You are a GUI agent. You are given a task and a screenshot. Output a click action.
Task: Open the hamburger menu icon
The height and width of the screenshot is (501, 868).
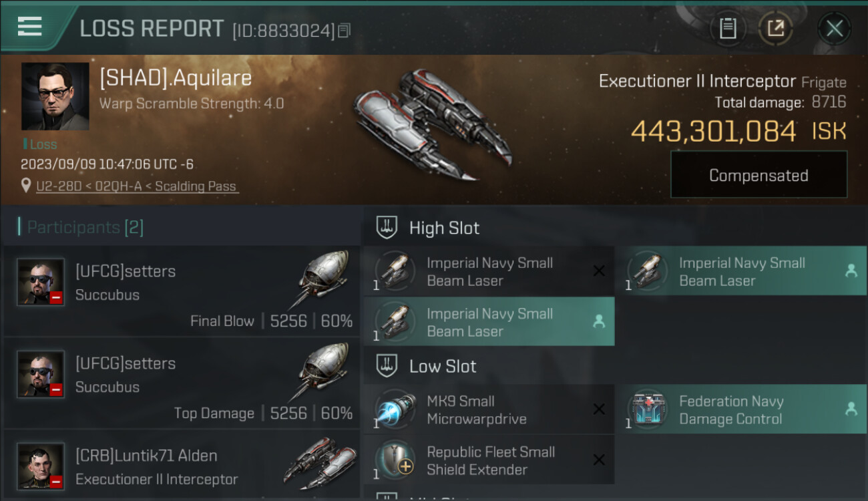click(x=29, y=27)
